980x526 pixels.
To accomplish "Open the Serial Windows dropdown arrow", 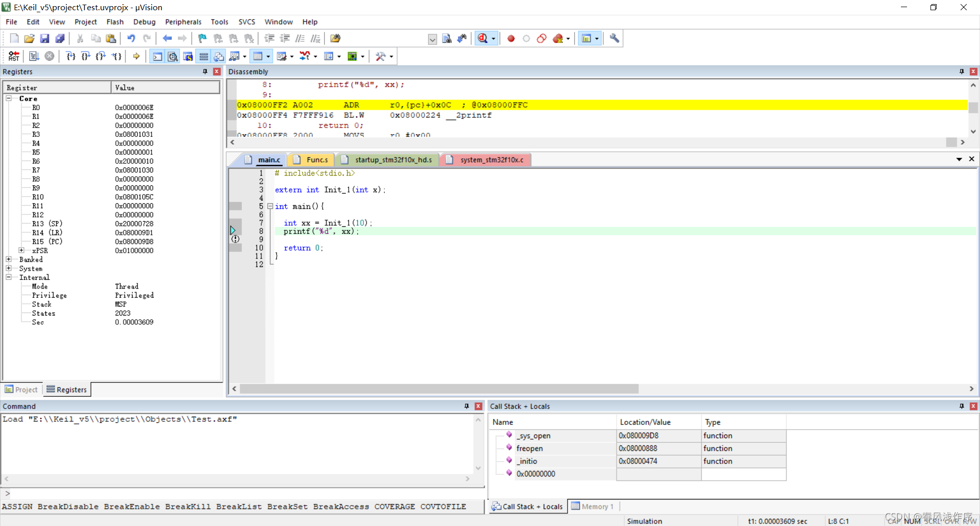I will (291, 57).
